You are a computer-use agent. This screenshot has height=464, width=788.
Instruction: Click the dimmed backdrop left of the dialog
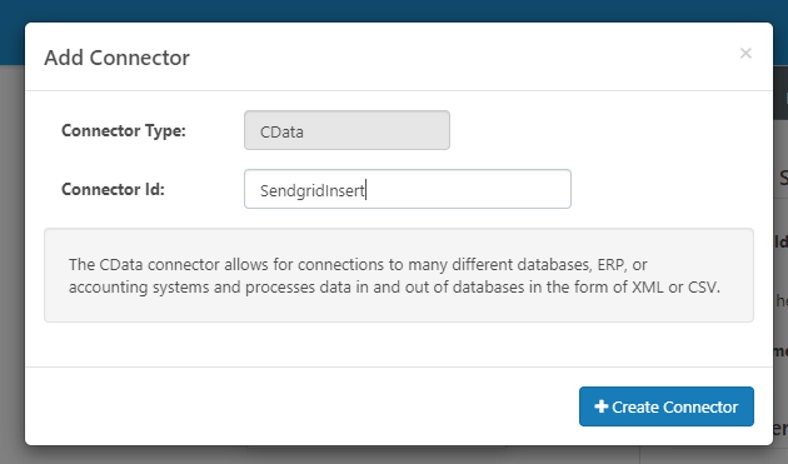point(12,250)
